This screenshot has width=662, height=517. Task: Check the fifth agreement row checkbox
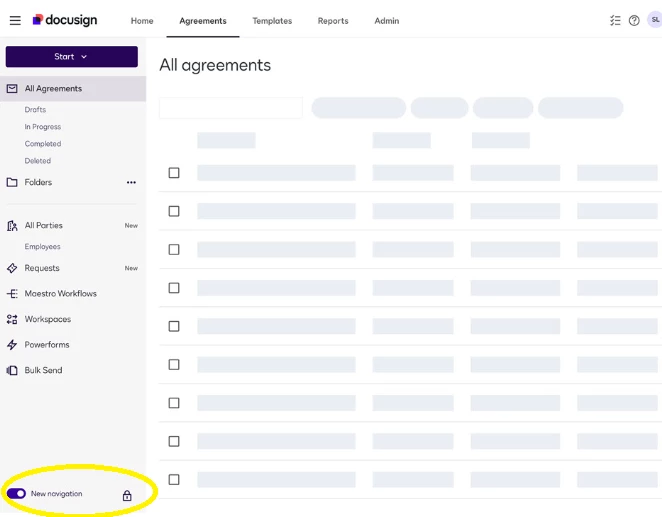point(174,326)
